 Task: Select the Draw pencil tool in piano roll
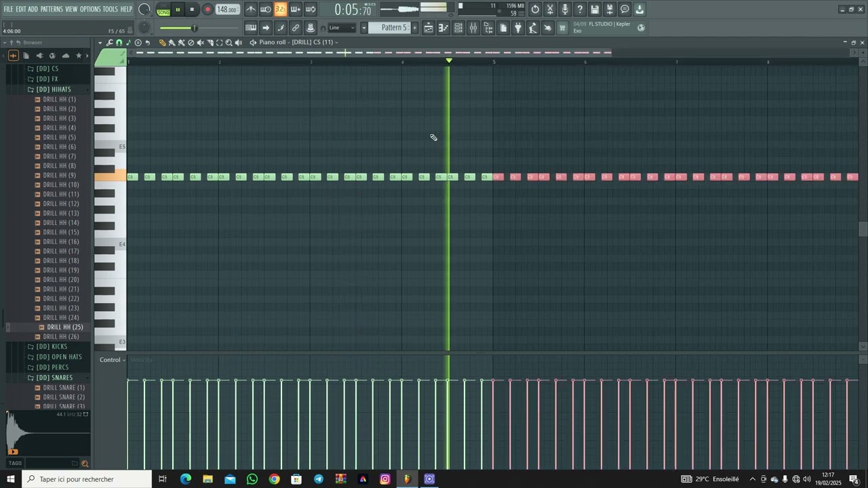tap(163, 43)
